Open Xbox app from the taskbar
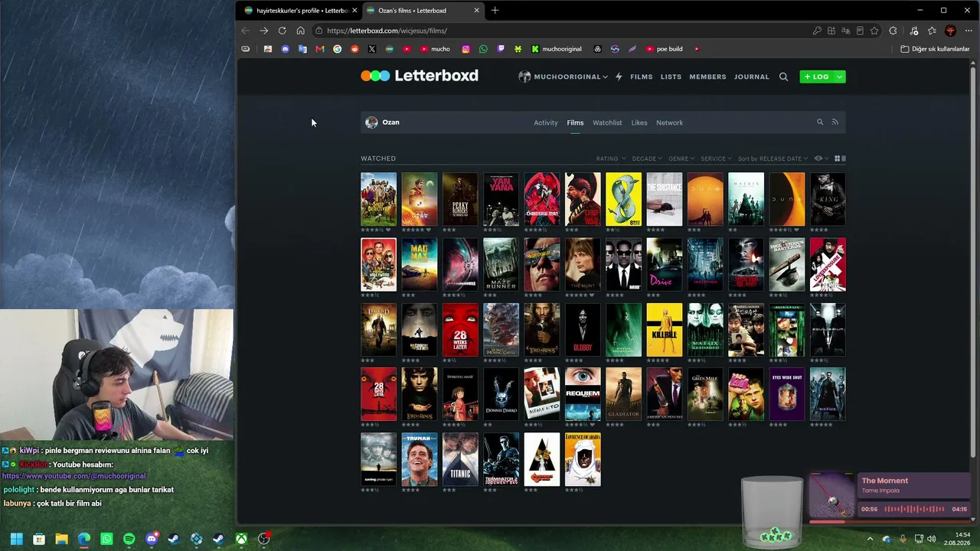Viewport: 980px width, 551px height. [x=241, y=539]
